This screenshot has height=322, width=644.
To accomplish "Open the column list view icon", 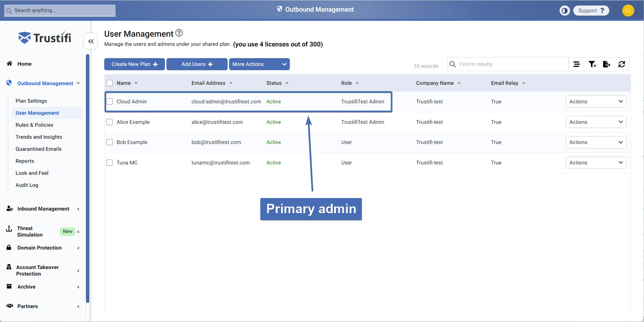I will [x=576, y=64].
